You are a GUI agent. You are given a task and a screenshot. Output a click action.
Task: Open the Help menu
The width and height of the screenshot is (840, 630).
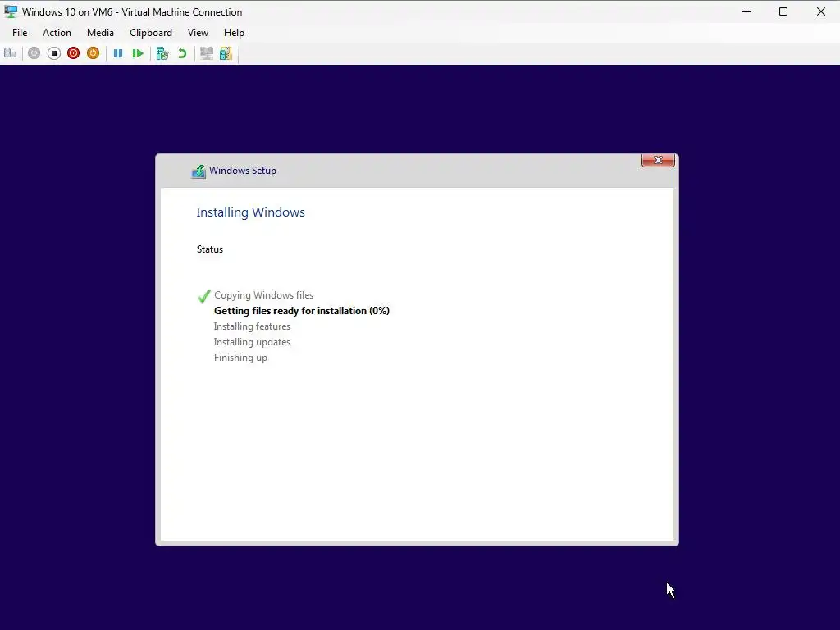click(234, 33)
